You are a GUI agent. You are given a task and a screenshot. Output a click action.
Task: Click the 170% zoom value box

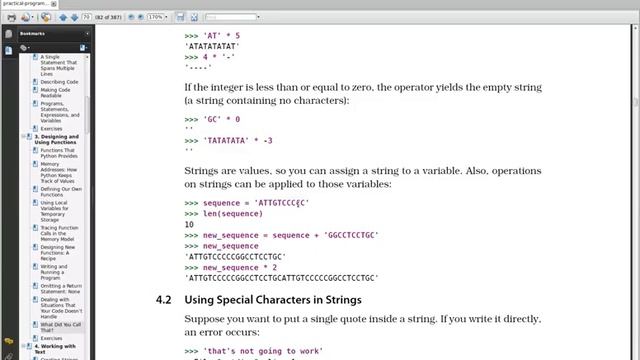tap(155, 17)
